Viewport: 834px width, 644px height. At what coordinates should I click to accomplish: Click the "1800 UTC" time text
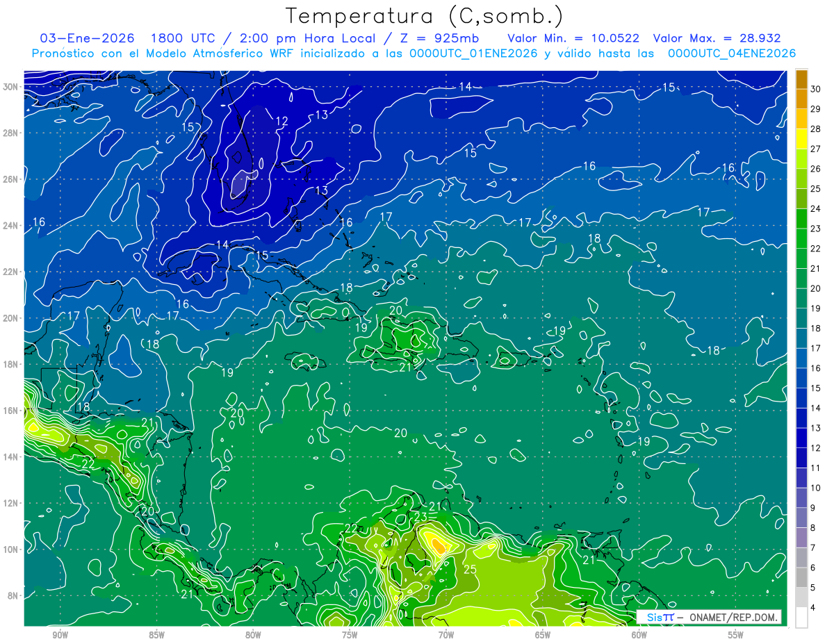pos(183,38)
